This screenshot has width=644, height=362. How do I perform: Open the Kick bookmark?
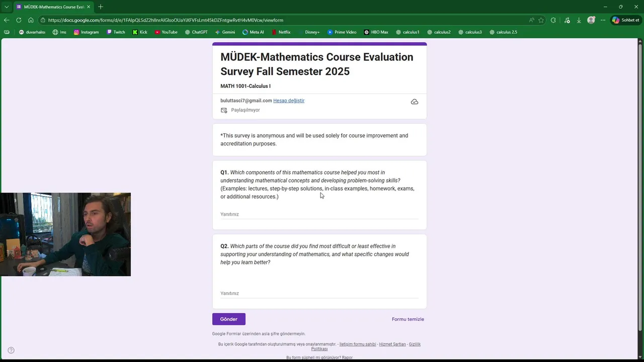pos(140,32)
